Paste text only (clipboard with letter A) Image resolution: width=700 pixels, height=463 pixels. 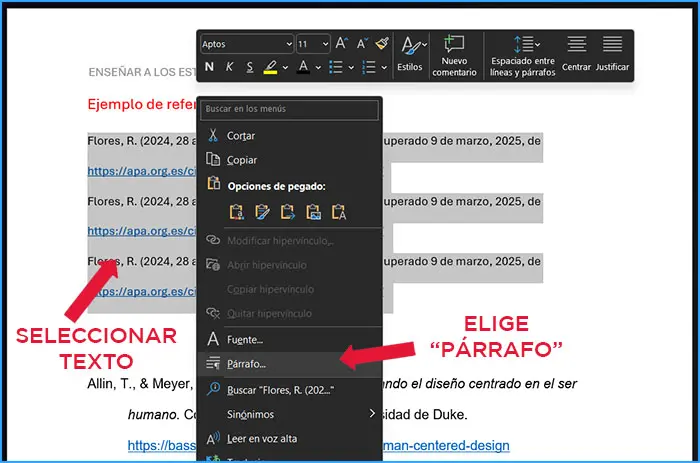tap(339, 212)
